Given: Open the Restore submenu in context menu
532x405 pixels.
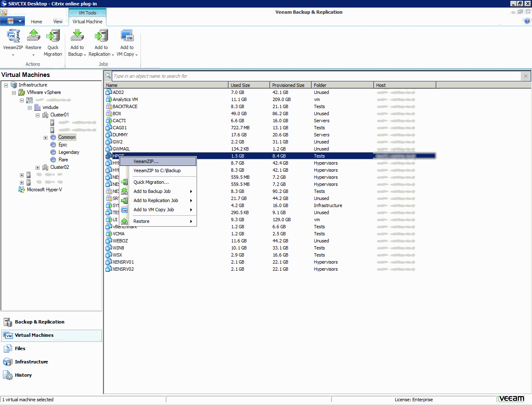Looking at the screenshot, I should pos(158,221).
